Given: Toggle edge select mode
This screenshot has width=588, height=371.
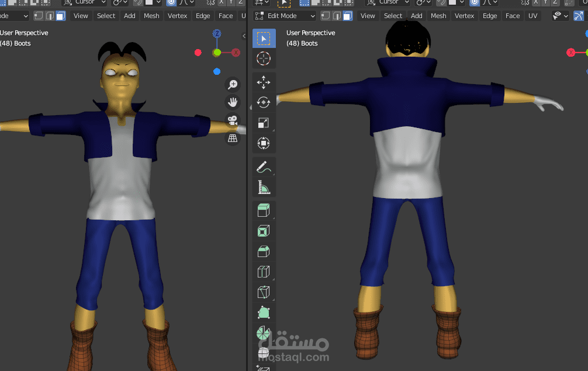Looking at the screenshot, I should click(x=337, y=16).
